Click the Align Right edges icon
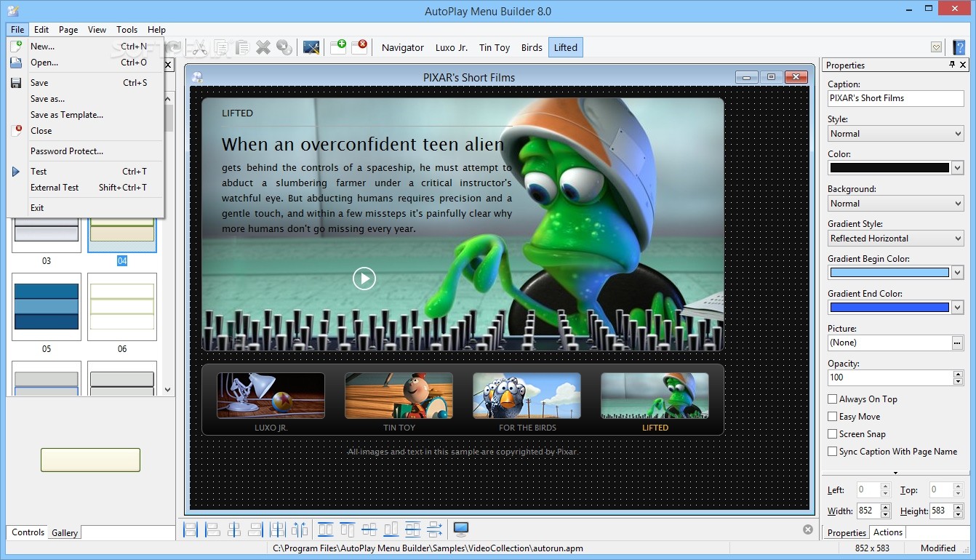This screenshot has height=560, width=976. (x=255, y=529)
